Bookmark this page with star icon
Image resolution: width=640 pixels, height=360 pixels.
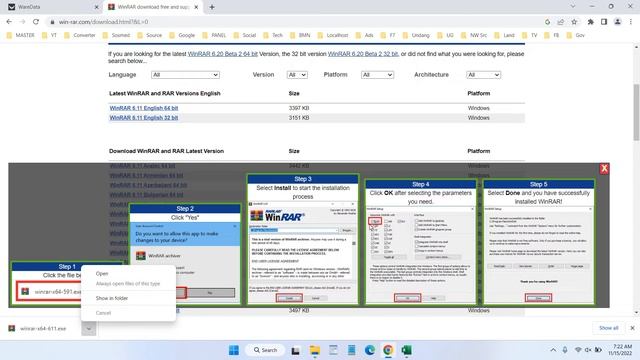(x=574, y=22)
